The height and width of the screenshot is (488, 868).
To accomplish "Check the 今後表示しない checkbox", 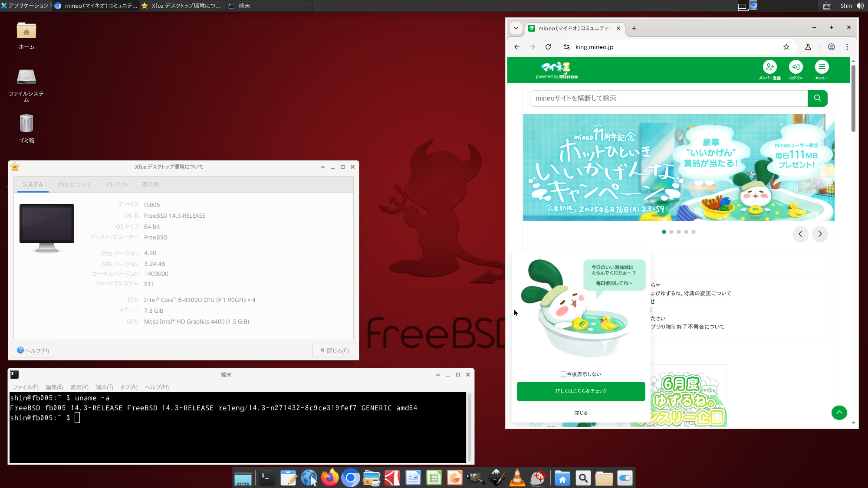I will (563, 374).
